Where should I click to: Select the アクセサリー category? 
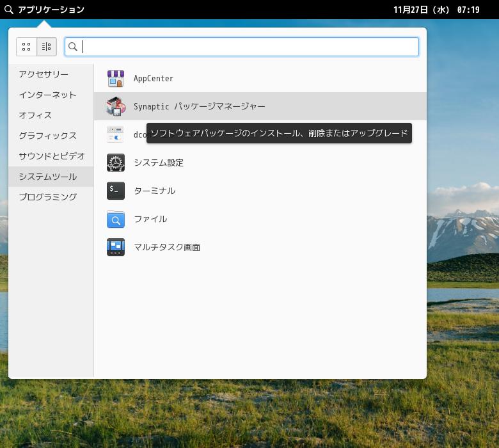click(x=44, y=74)
